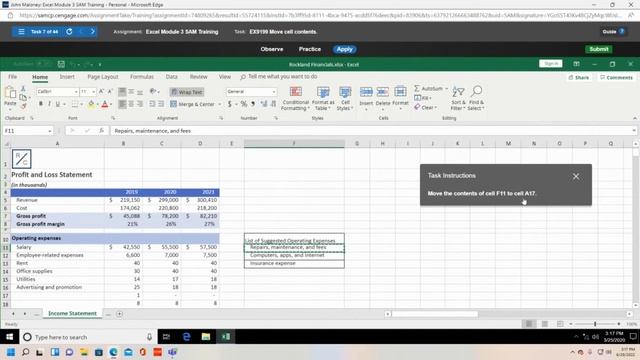Select the Income Statement sheet tab
640x360 pixels.
(x=72, y=313)
